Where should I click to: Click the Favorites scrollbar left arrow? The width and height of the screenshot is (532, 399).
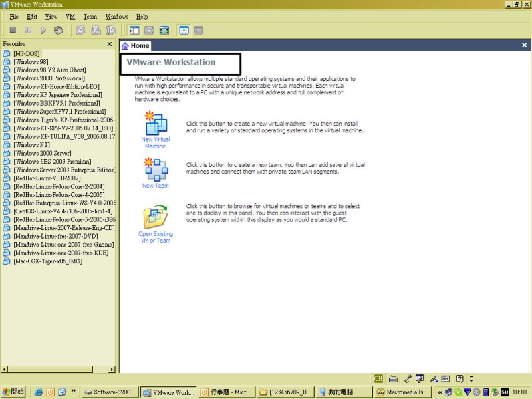pos(5,369)
